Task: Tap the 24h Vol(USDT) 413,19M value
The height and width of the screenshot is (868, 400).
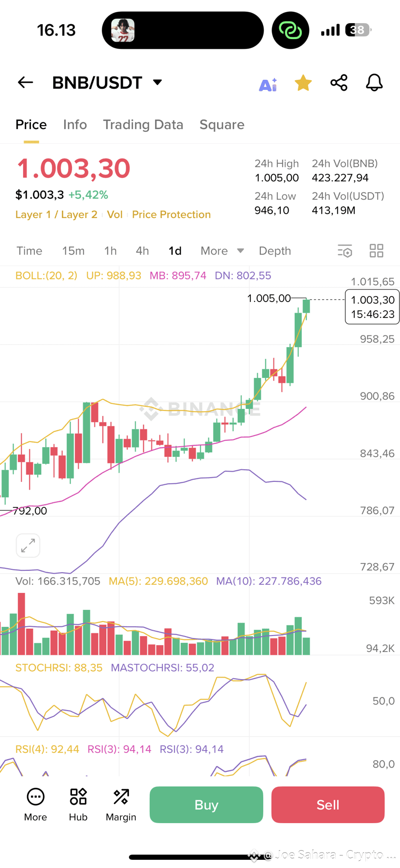Action: pyautogui.click(x=333, y=210)
